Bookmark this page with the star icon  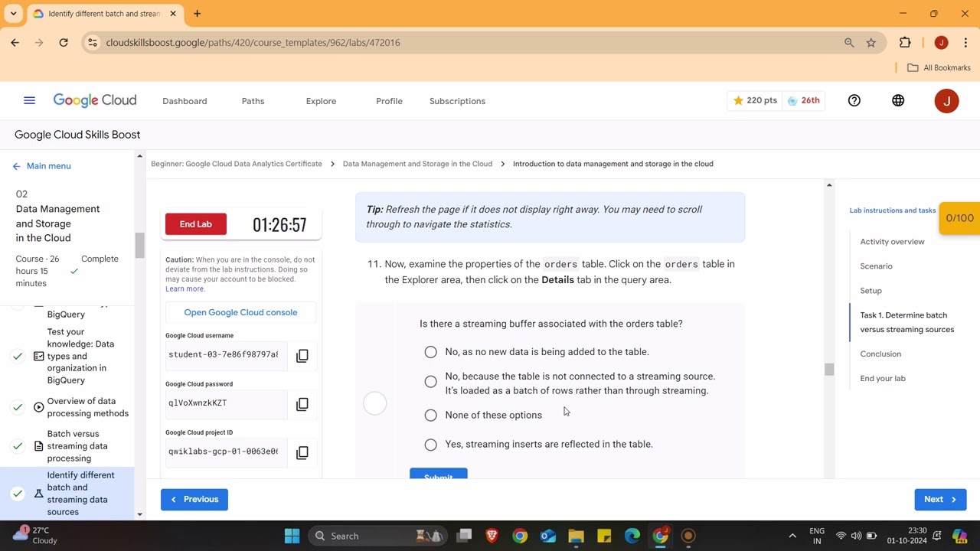click(871, 43)
